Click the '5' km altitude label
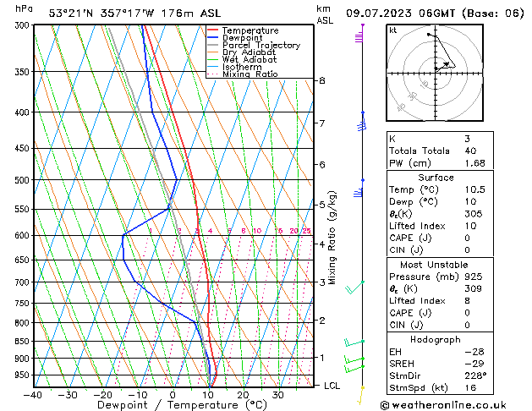The width and height of the screenshot is (532, 411). point(321,205)
